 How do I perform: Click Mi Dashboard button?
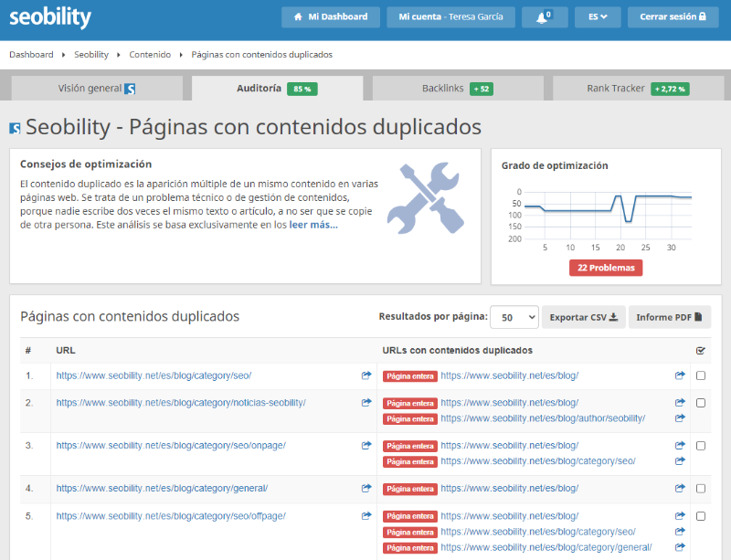[331, 17]
